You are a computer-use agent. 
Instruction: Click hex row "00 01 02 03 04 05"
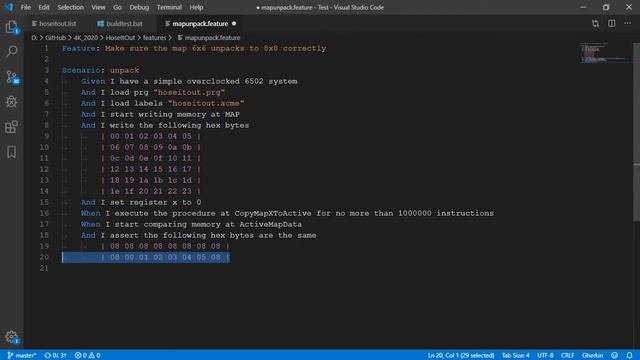(x=151, y=136)
